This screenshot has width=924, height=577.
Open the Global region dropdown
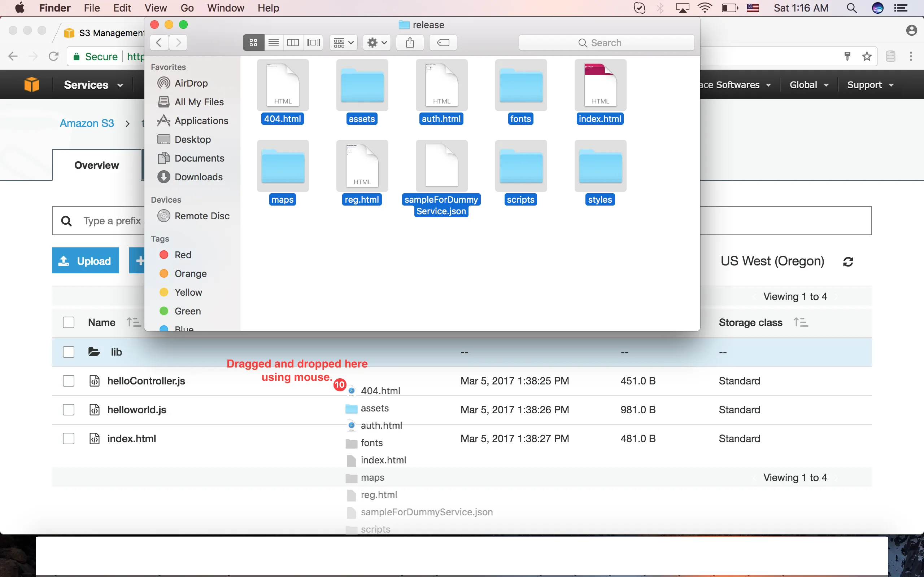coord(808,85)
